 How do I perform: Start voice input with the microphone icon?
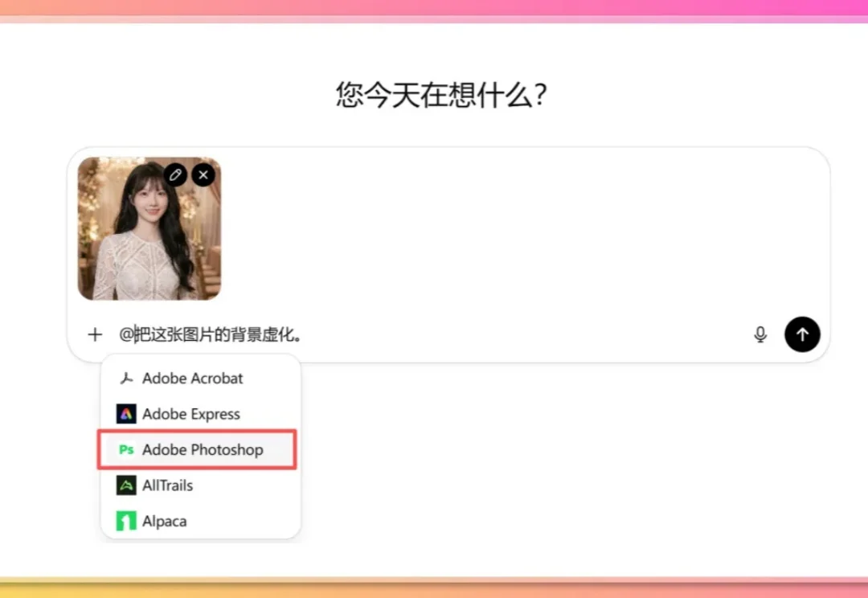(760, 334)
